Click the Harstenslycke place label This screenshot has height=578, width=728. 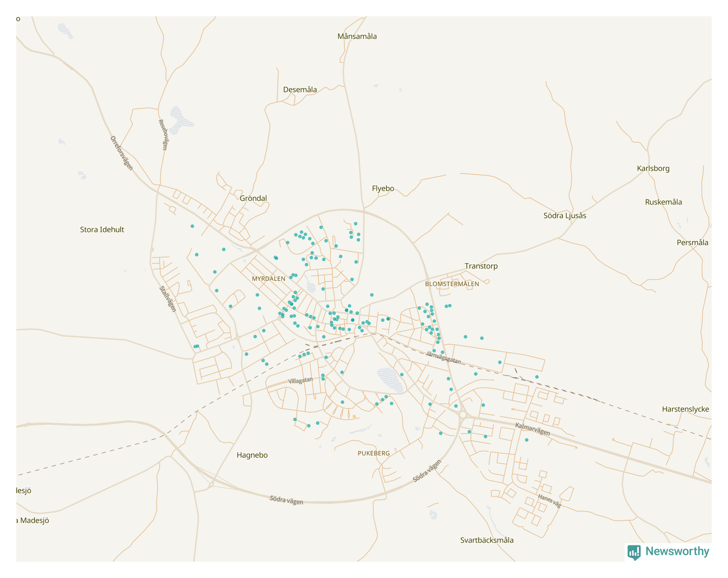(x=685, y=409)
